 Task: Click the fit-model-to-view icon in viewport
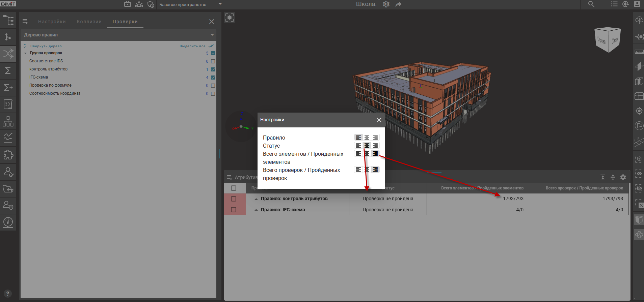click(230, 18)
